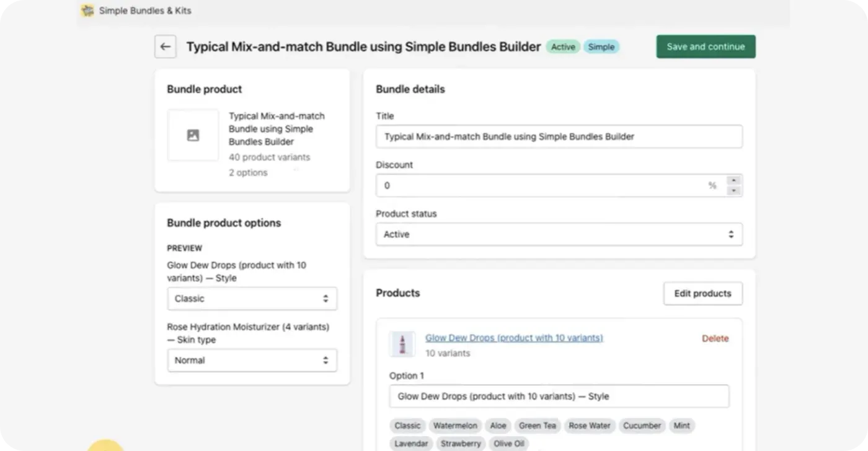Open the Skin type dropdown set to Normal
Viewport: 868px width, 451px height.
click(252, 361)
